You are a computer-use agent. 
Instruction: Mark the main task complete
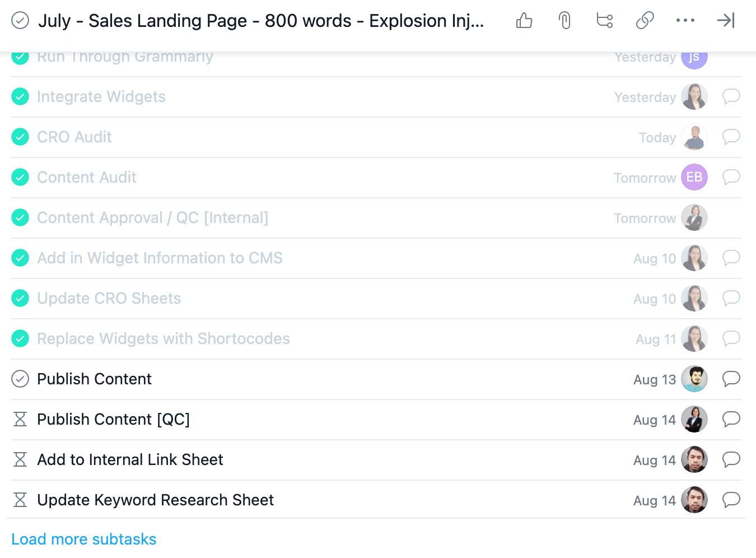[20, 21]
